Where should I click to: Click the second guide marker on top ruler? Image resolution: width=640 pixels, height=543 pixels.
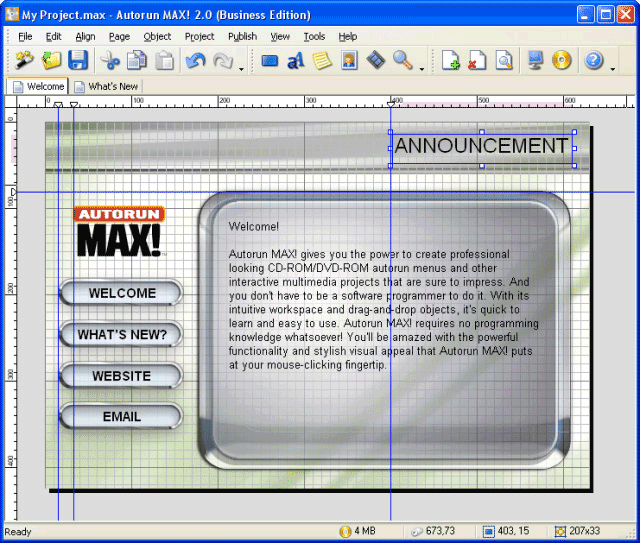[x=74, y=105]
